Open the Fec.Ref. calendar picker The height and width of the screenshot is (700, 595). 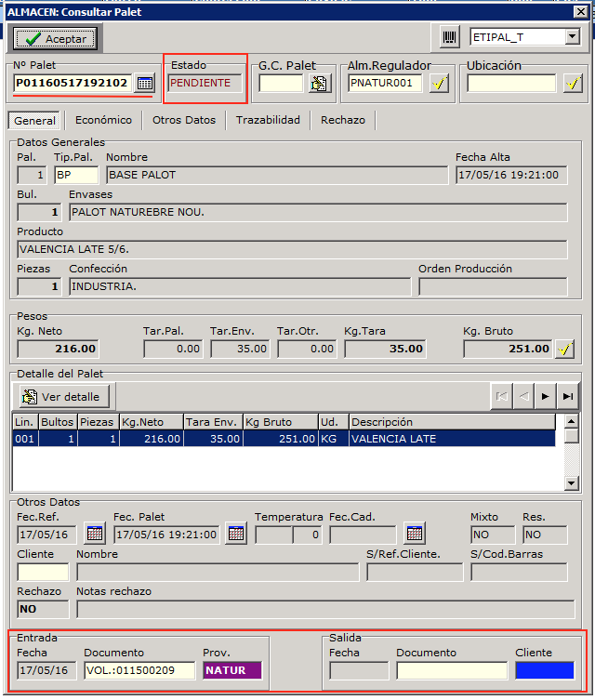click(x=95, y=534)
